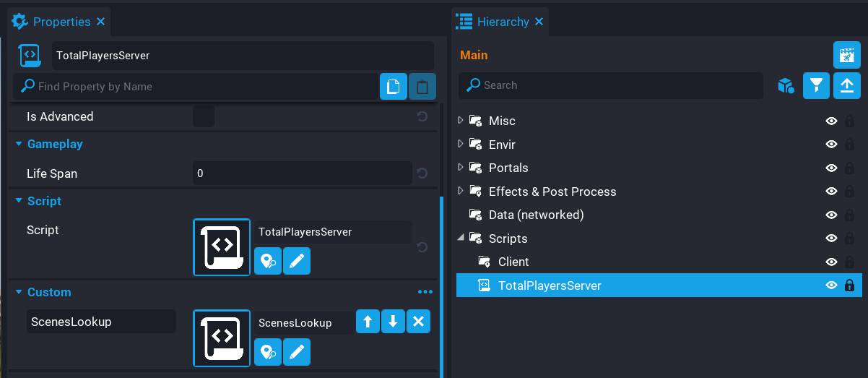
Task: Edit the TotalPlayersServer script with pencil icon
Action: pos(297,261)
